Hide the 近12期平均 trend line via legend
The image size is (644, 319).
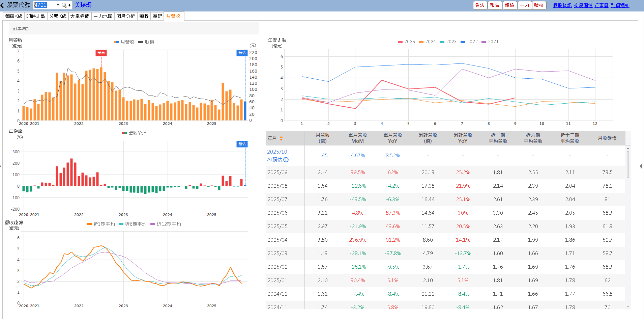tap(166, 224)
